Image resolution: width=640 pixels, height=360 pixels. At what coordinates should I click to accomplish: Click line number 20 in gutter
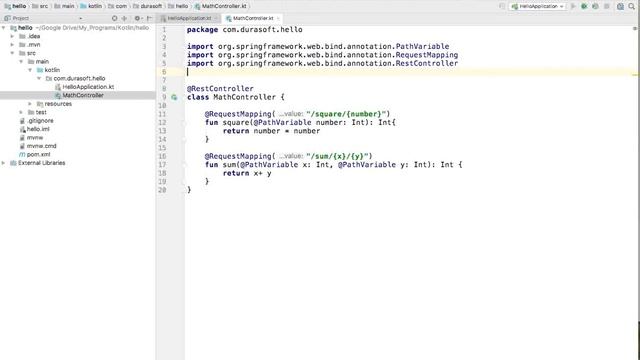pyautogui.click(x=162, y=190)
